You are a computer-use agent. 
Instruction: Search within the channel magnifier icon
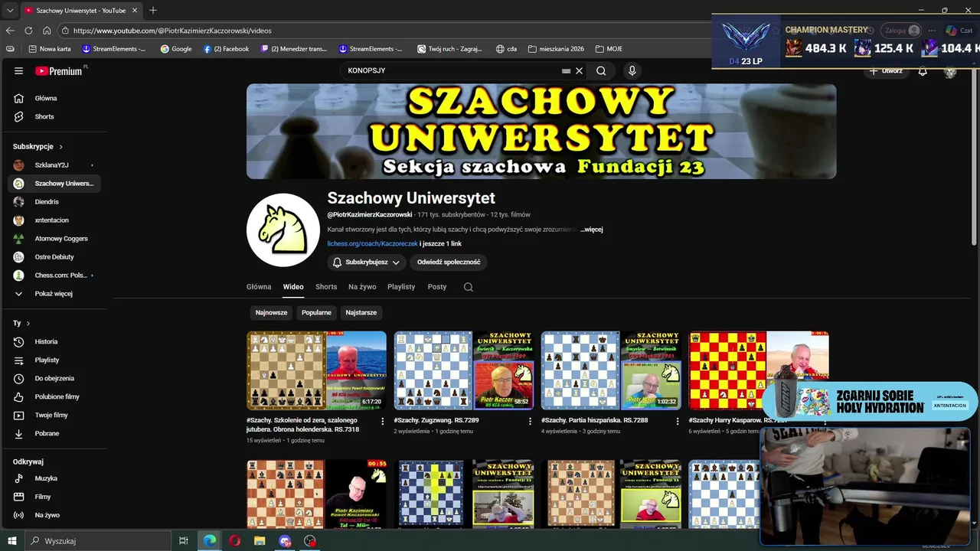pos(469,287)
